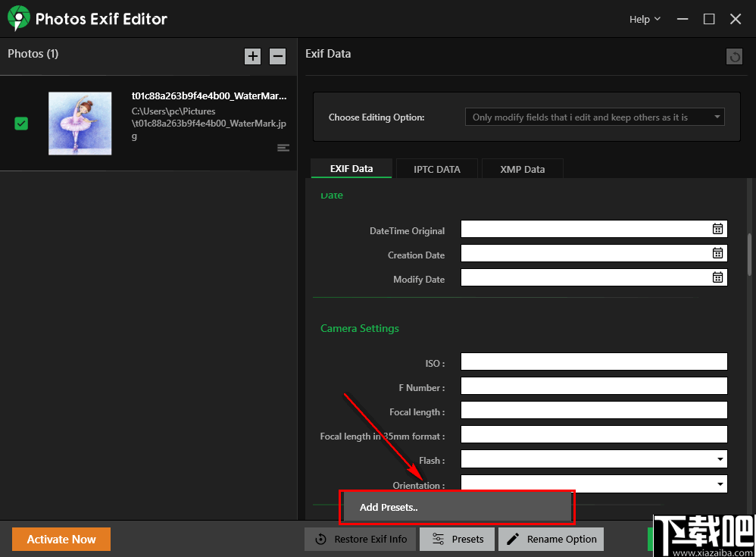Open the hamburger menu beside the photo filename
The height and width of the screenshot is (557, 756).
pyautogui.click(x=283, y=148)
